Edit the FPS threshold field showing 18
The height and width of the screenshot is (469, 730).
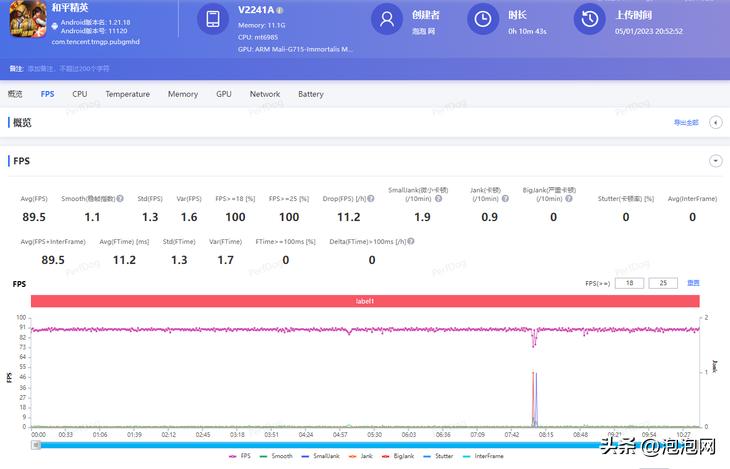pos(629,283)
